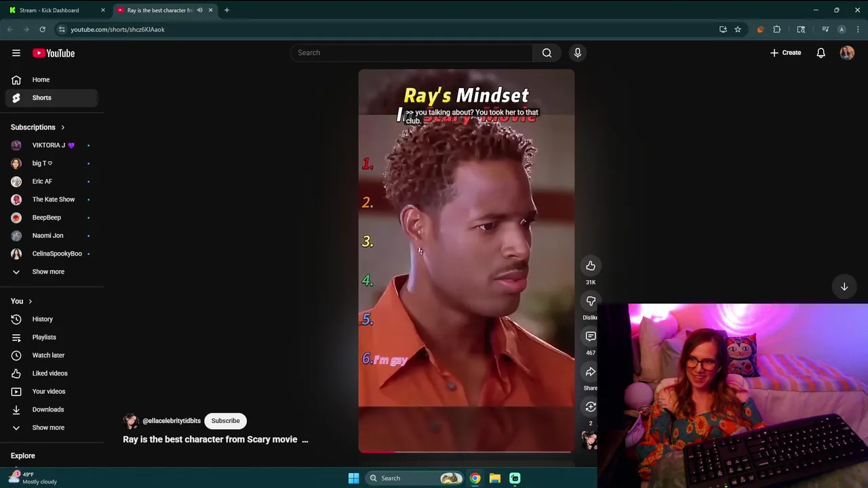Expand the video description ellipsis
The height and width of the screenshot is (488, 868).
point(304,439)
